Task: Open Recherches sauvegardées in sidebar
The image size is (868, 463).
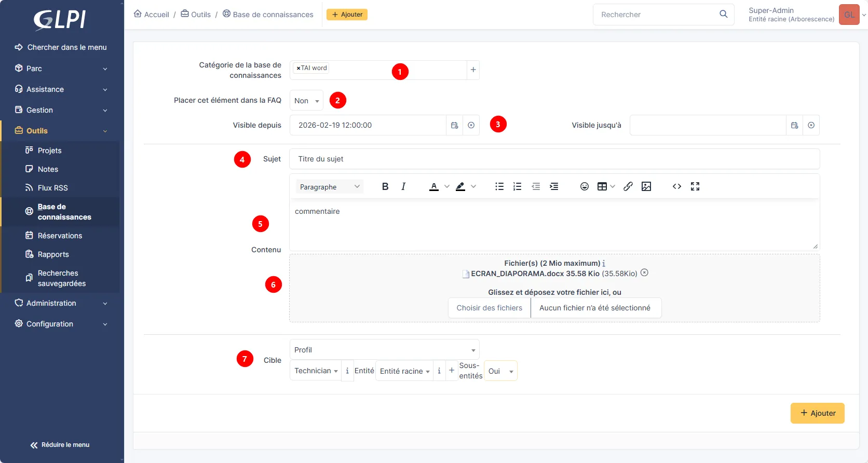Action: [x=61, y=278]
